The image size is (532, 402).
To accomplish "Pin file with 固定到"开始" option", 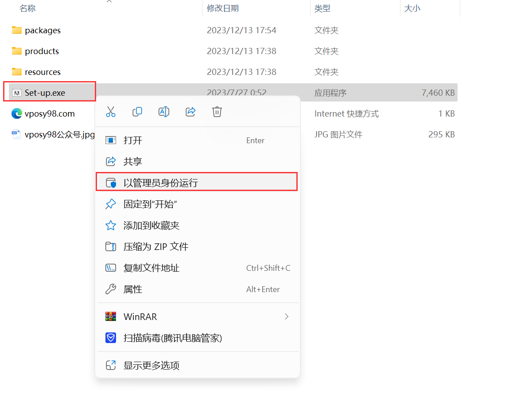I will tap(150, 204).
